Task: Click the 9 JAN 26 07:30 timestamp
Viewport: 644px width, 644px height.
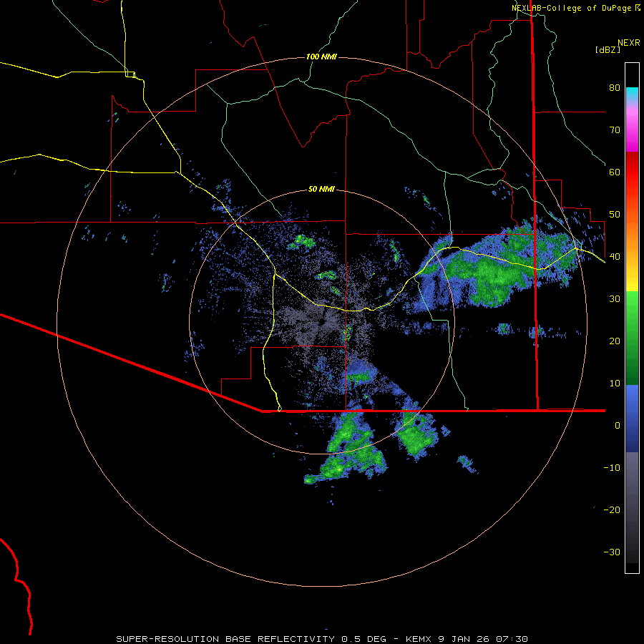Action: 482,639
